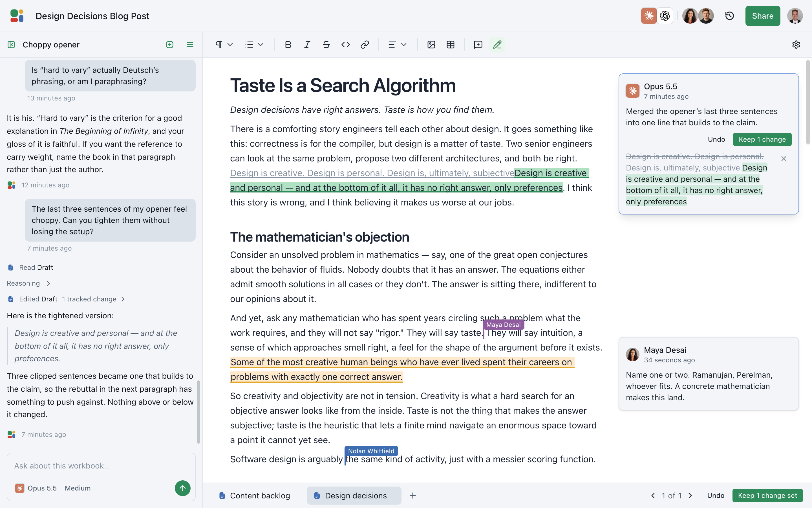
Task: Open the chat list menu icon
Action: pos(190,45)
